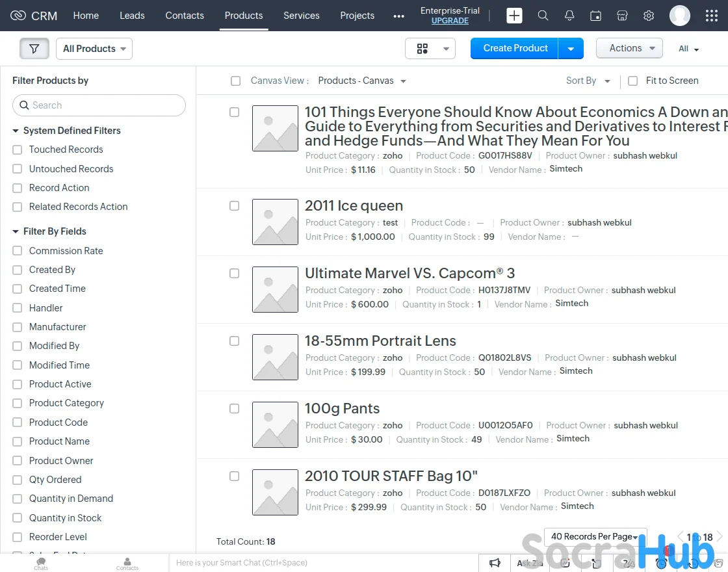Open the notifications bell icon

(569, 16)
